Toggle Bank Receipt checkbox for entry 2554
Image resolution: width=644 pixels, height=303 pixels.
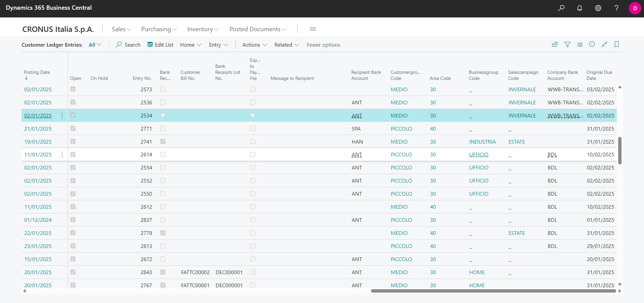(163, 167)
